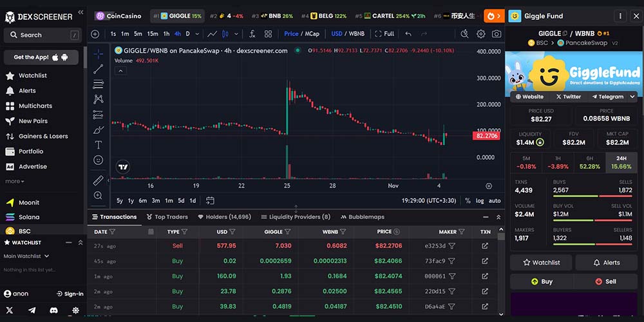
Task: Open the Bubblemaps tab
Action: 361,217
